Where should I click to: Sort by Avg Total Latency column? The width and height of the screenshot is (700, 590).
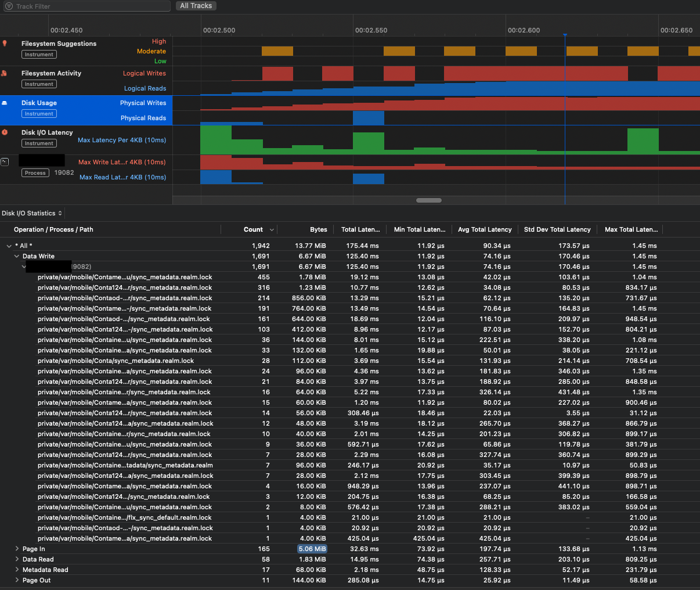(x=484, y=230)
